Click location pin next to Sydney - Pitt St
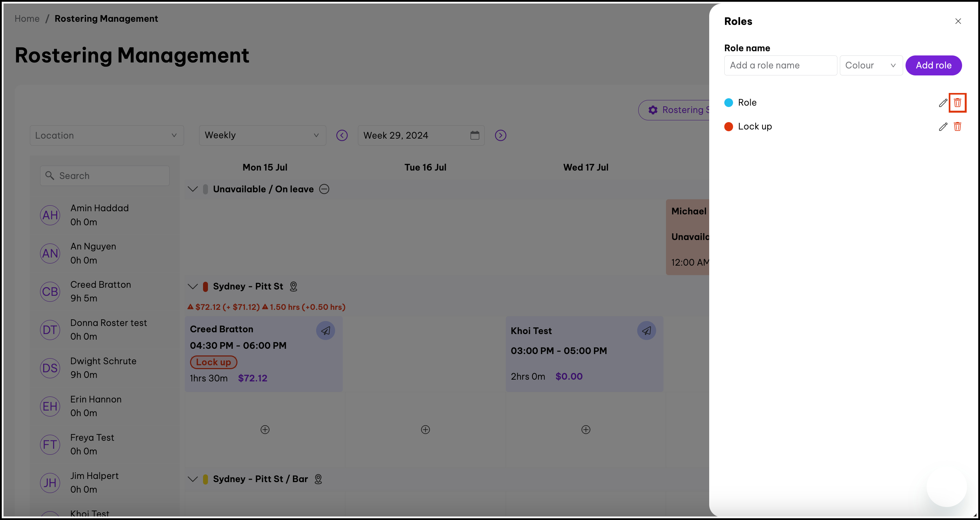The width and height of the screenshot is (980, 520). coord(293,286)
